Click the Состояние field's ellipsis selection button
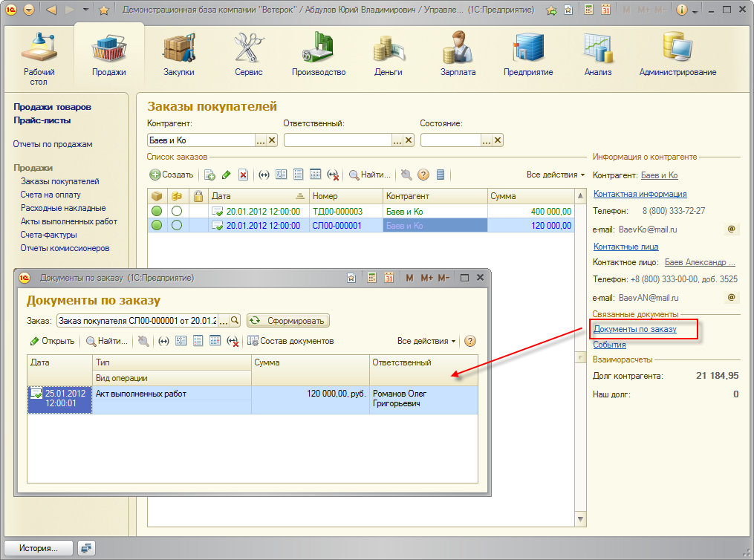 [486, 140]
